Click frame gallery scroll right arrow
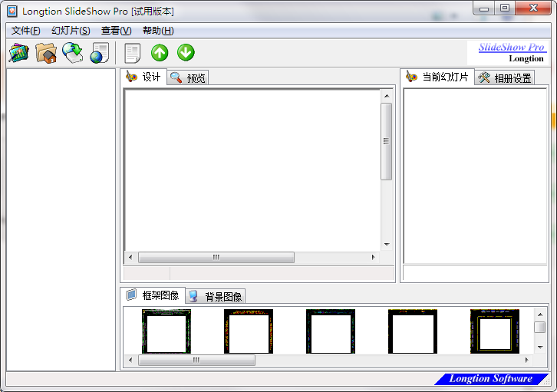Viewport: 557px width, 392px height. pyautogui.click(x=527, y=360)
